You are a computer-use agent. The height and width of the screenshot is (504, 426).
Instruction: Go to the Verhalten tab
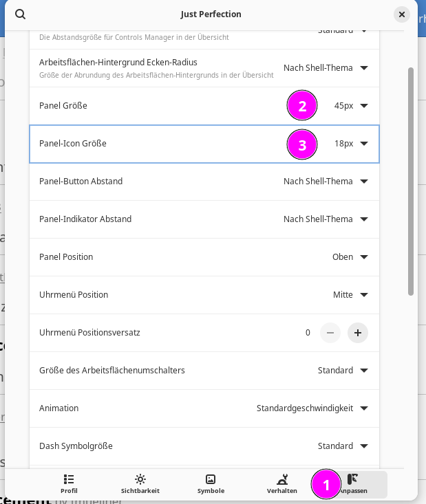(282, 484)
